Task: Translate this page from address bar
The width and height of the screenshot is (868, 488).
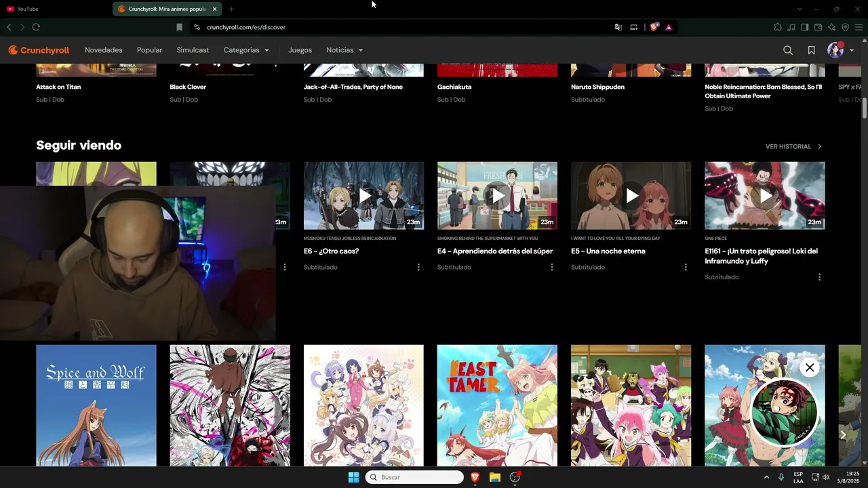Action: coord(618,27)
